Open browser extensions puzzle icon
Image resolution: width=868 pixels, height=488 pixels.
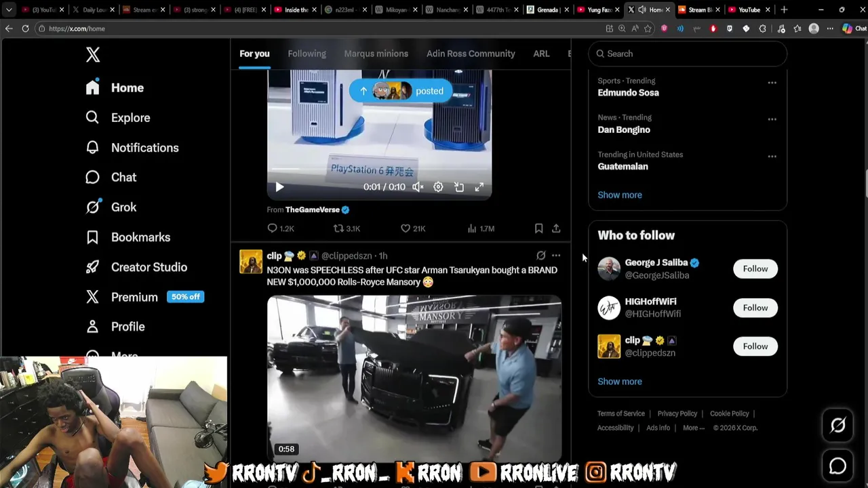pyautogui.click(x=762, y=28)
